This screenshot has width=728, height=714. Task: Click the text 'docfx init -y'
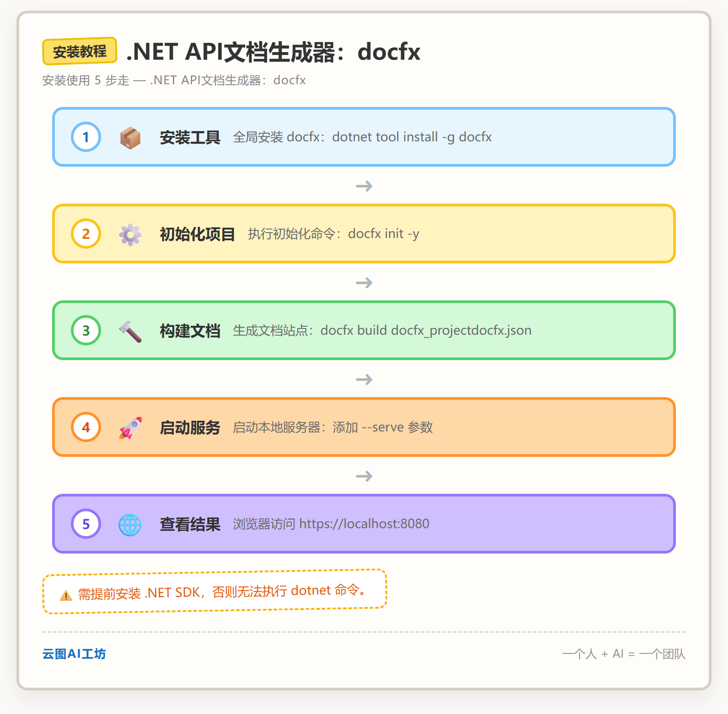(384, 234)
